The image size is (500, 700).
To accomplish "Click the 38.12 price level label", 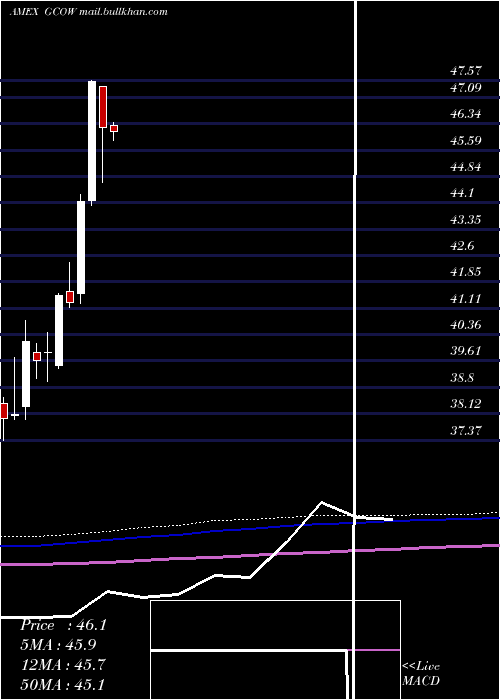I will point(466,404).
